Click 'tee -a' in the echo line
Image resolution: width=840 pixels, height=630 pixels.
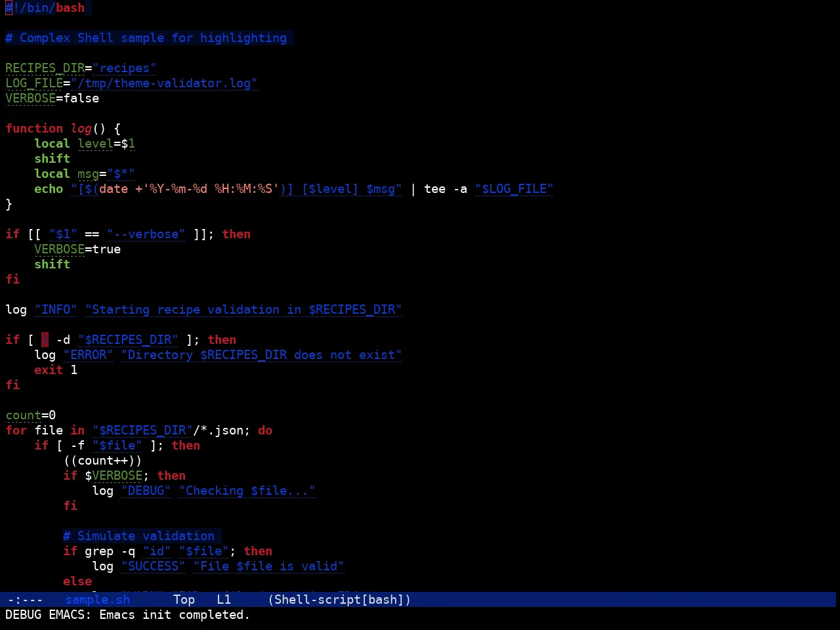446,189
